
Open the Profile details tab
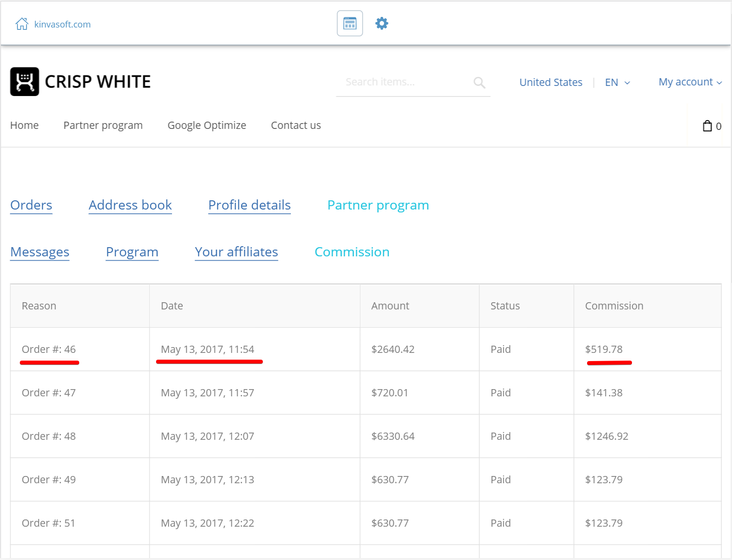coord(249,205)
